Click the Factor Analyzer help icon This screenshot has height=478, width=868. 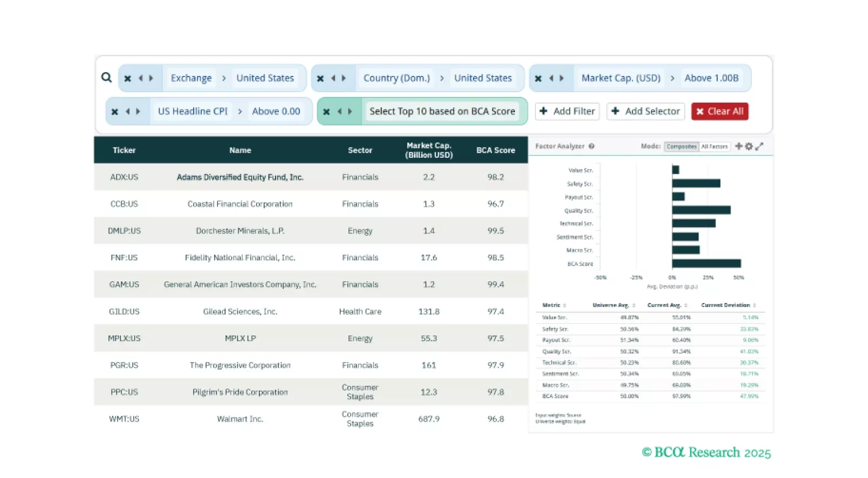(x=592, y=146)
